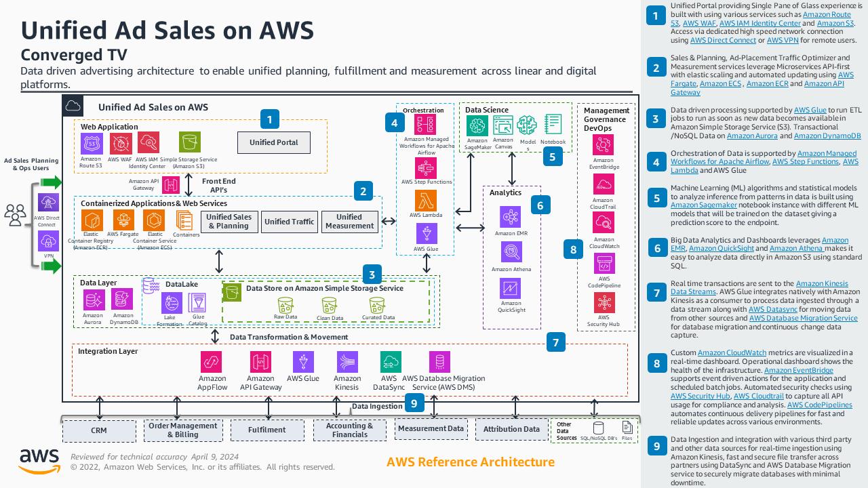Open the AWS Security Hub link
The width and height of the screenshot is (868, 488).
click(701, 396)
